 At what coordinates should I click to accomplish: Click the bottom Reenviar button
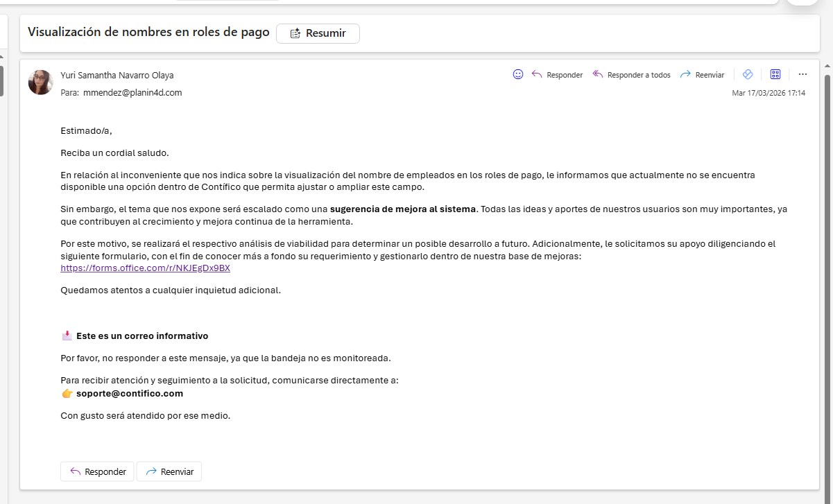(169, 471)
